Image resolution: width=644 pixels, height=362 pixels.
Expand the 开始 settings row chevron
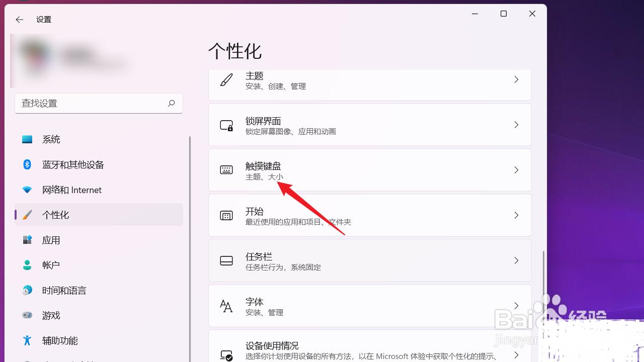[516, 215]
